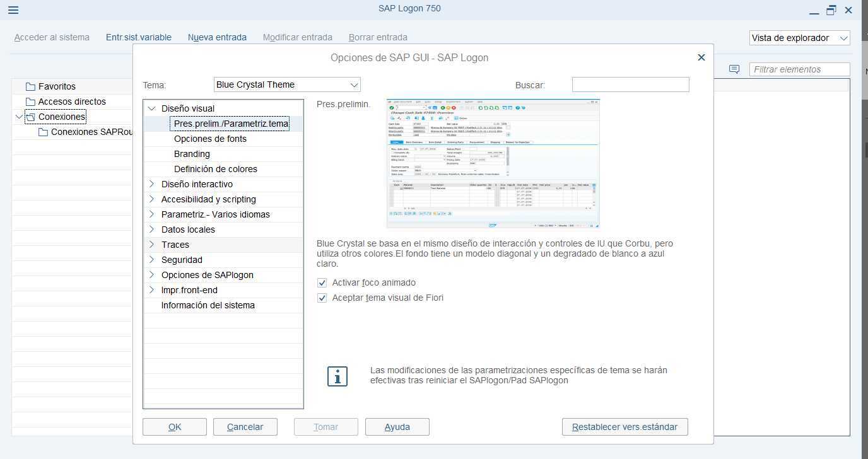Click the comment icon beside the filter field
The image size is (868, 459).
[734, 69]
